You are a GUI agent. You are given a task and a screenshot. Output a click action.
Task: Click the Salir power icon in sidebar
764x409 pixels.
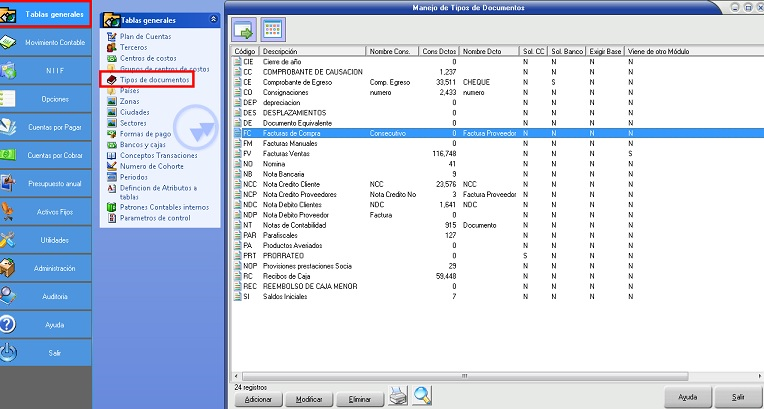pyautogui.click(x=9, y=352)
